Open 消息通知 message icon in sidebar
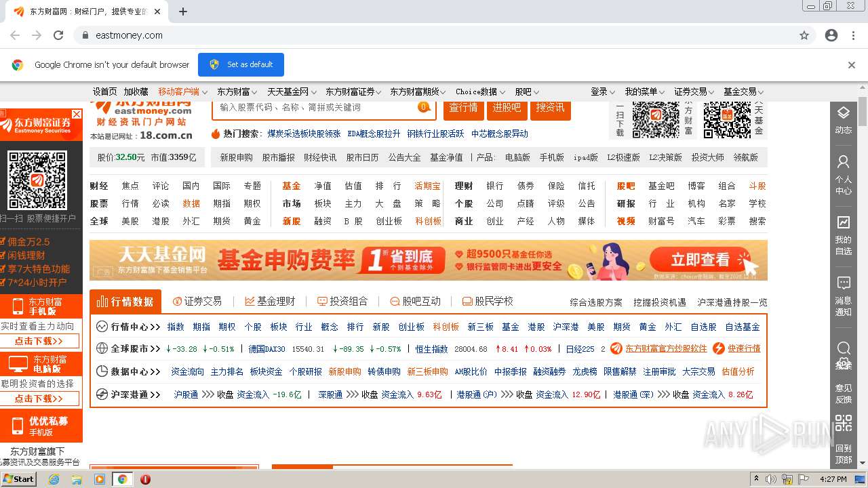The height and width of the screenshot is (488, 868). point(843,283)
